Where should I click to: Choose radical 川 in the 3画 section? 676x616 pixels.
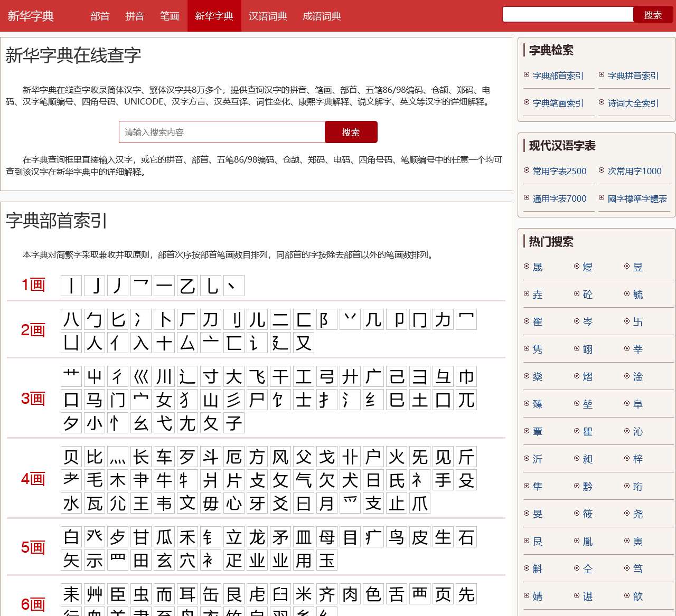click(164, 376)
